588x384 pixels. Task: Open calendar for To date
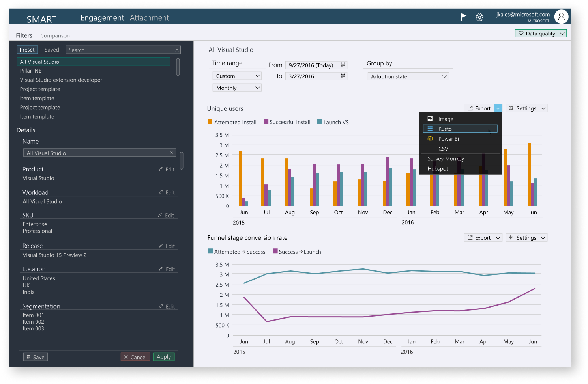pyautogui.click(x=343, y=76)
